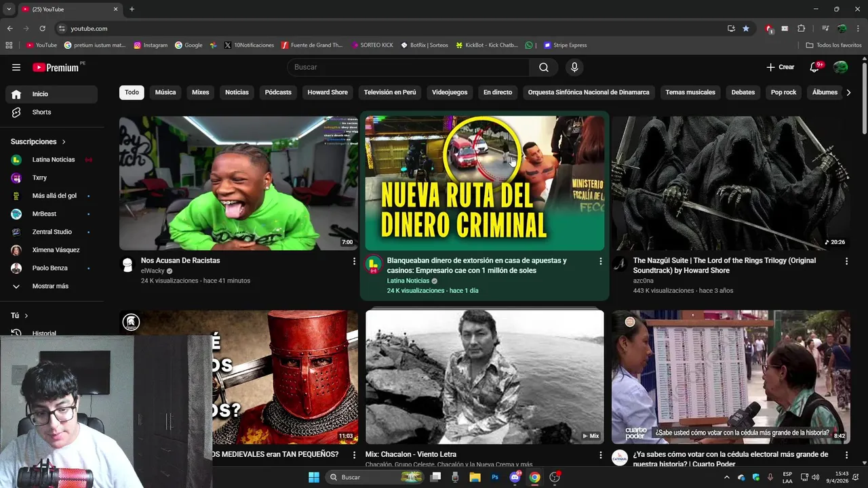Click the Crear button
This screenshot has height=488, width=868.
[781, 67]
